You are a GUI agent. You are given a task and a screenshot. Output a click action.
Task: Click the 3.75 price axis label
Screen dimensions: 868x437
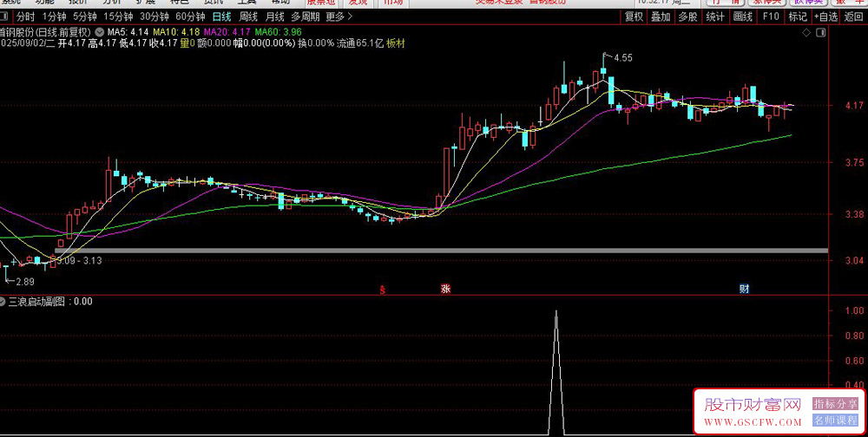[852, 163]
